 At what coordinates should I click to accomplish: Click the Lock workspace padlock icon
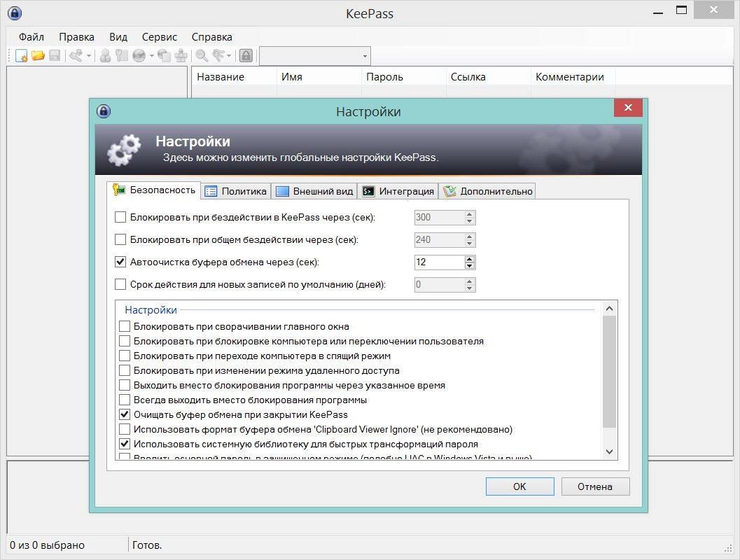246,56
